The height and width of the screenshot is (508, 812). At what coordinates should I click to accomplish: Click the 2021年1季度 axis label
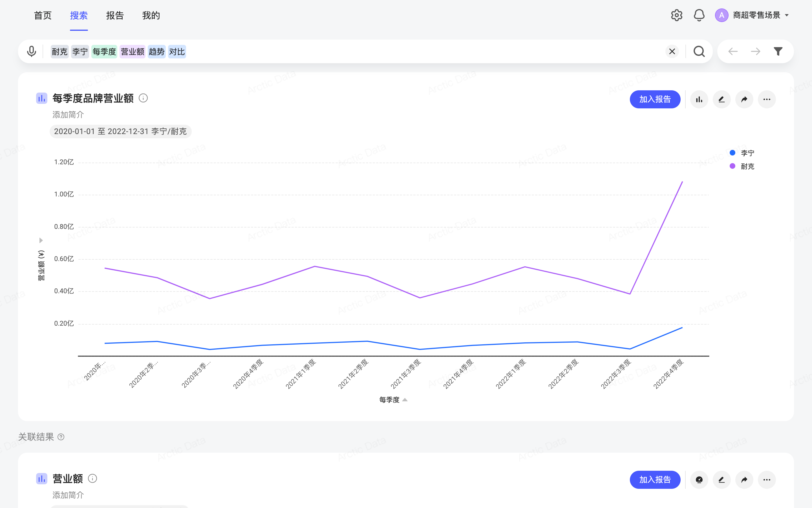pos(300,374)
